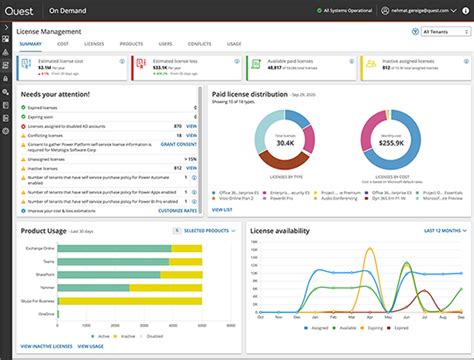Click the Customize Rates link

(177, 211)
